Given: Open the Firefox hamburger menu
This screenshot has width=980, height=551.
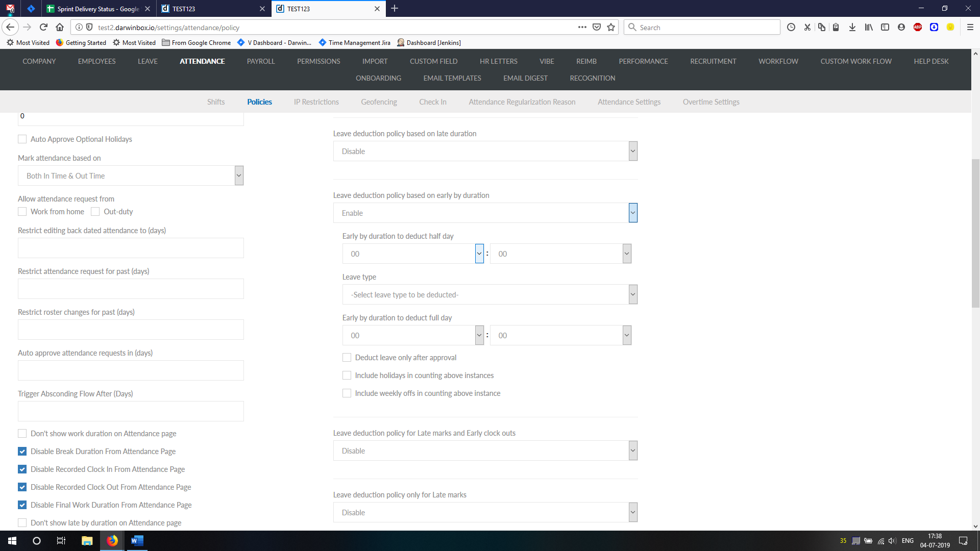Looking at the screenshot, I should 970,28.
